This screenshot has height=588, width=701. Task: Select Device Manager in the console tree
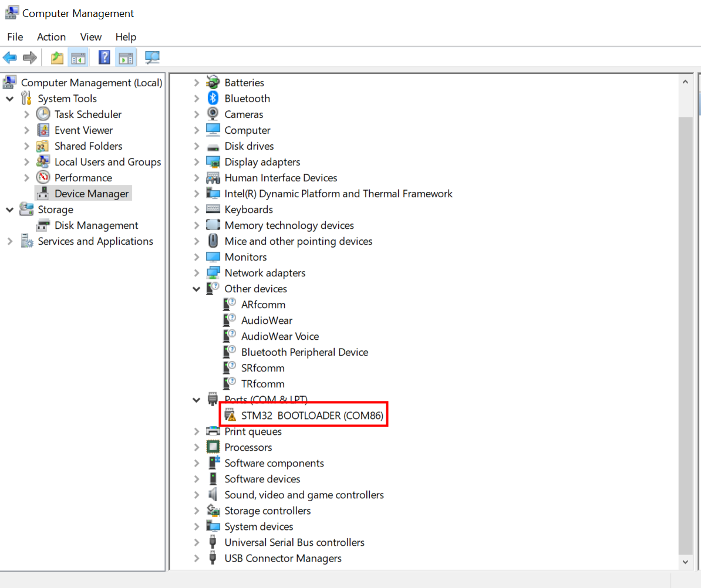coord(92,194)
